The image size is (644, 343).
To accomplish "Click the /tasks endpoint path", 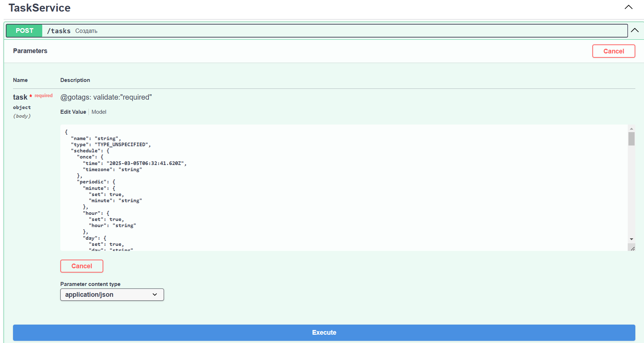I will (x=59, y=31).
